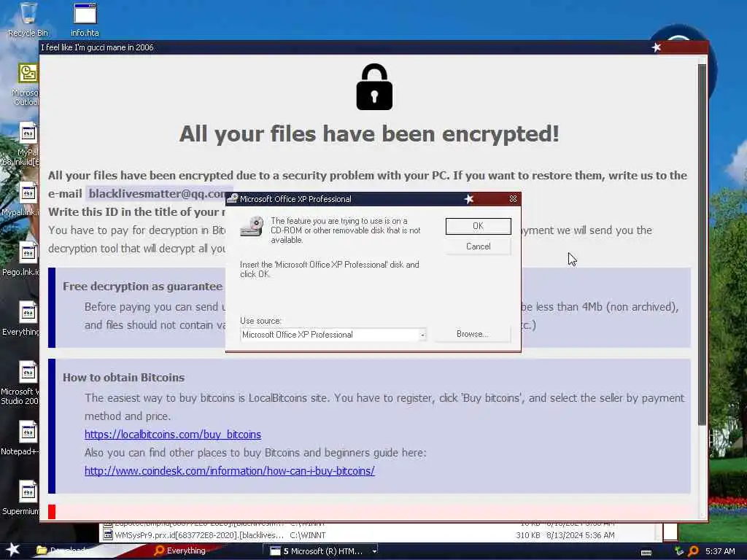Select the Supermium desktop icon
This screenshot has width=747, height=560.
(23, 497)
